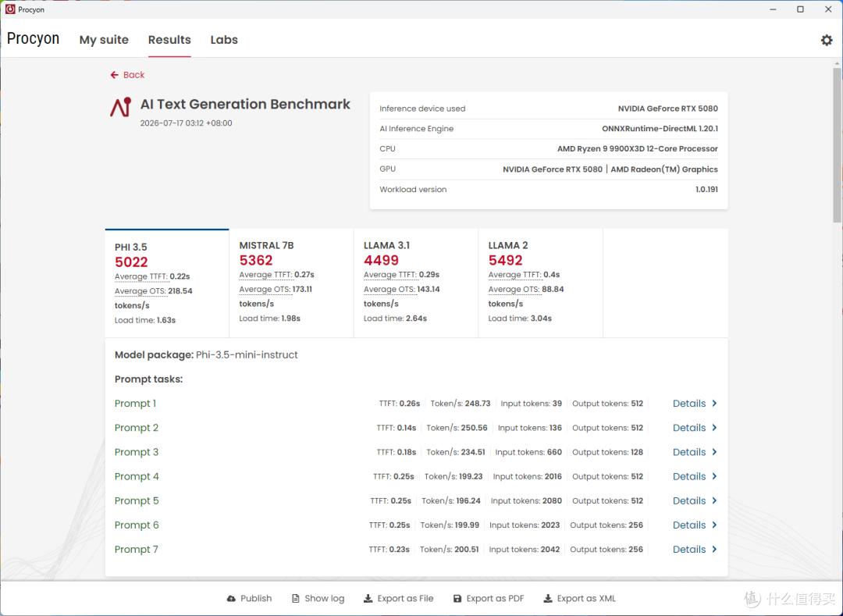
Task: Select the LLAMA 2 score tab
Action: point(540,283)
